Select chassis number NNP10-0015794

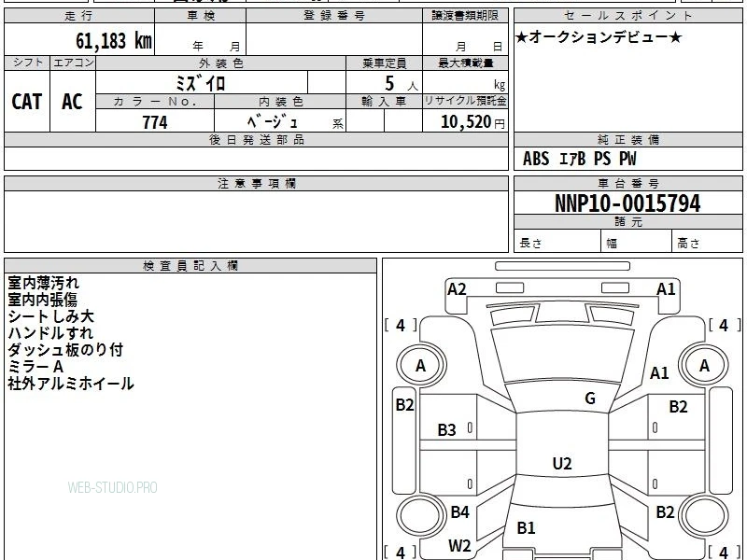coord(627,203)
